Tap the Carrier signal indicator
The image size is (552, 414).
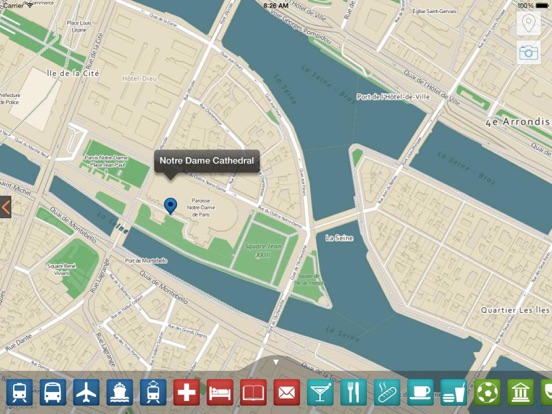pyautogui.click(x=18, y=5)
